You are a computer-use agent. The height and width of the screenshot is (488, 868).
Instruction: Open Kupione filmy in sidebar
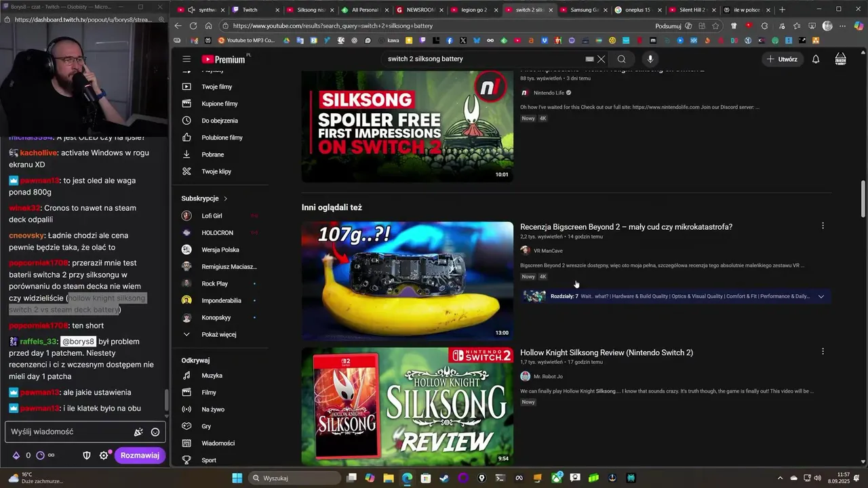coord(219,104)
